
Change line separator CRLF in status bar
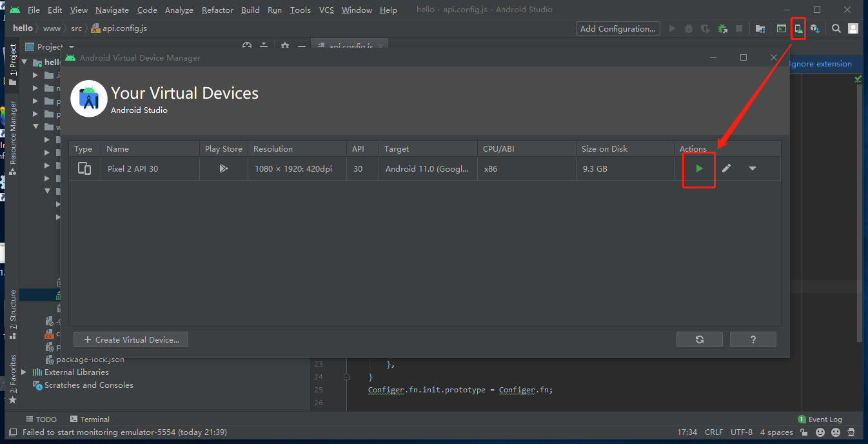tap(714, 432)
